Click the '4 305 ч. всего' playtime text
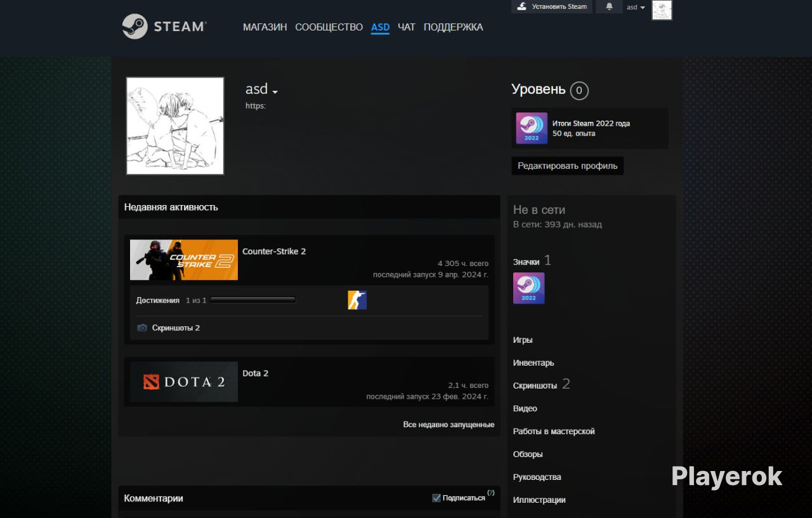Image resolution: width=812 pixels, height=518 pixels. (463, 263)
